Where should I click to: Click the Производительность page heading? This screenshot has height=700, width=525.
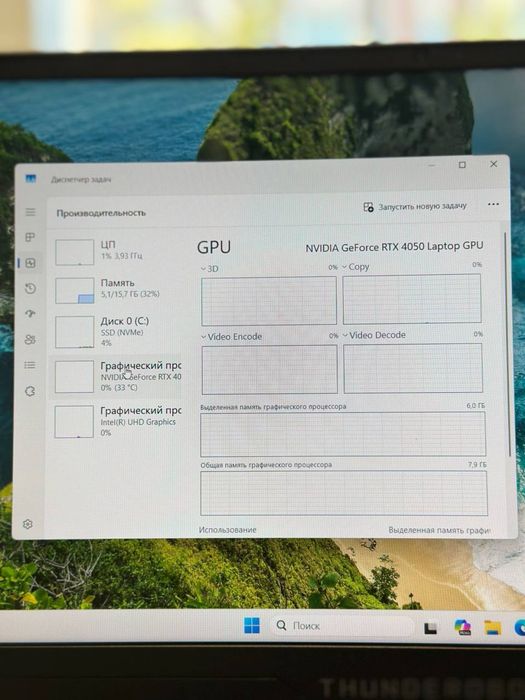[x=101, y=213]
